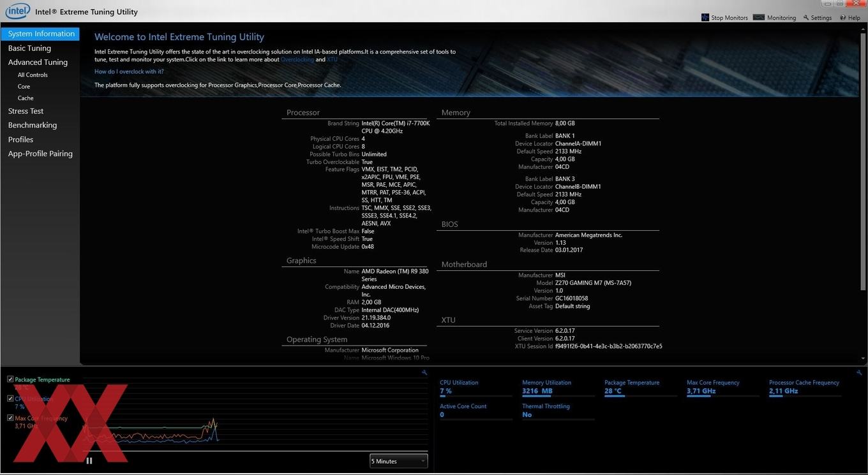This screenshot has height=475, width=868.
Task: Click BIOS Release Date 03.01.2017
Action: (569, 250)
